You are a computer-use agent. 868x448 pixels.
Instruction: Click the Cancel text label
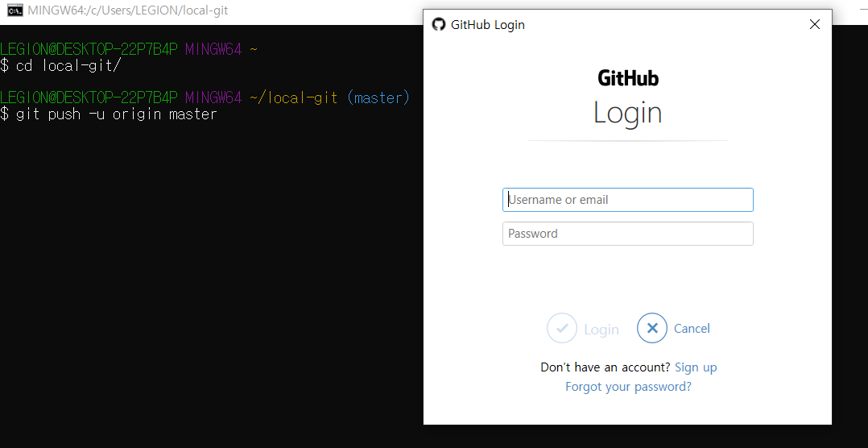(x=692, y=329)
